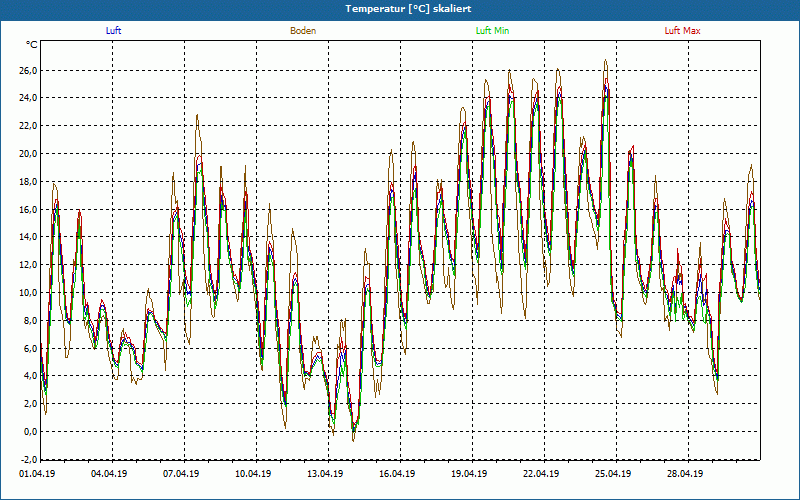Click the blue Luft legend label
This screenshot has width=800, height=500.
click(x=113, y=31)
